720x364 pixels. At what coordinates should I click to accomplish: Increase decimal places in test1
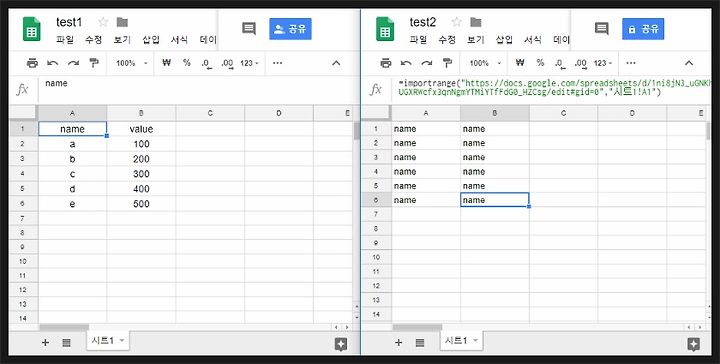227,63
